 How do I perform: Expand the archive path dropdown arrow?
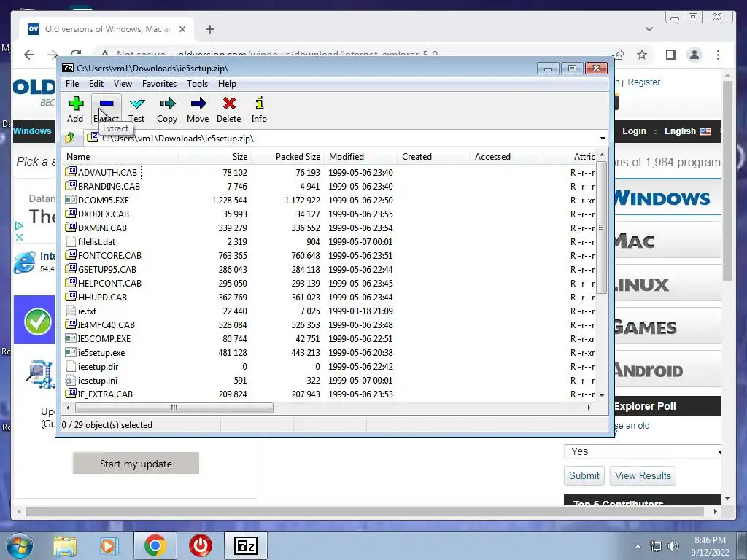tap(603, 139)
